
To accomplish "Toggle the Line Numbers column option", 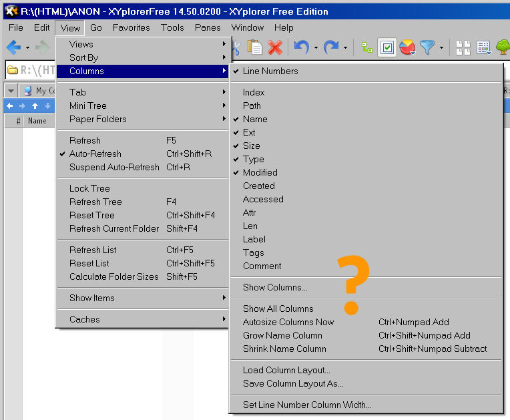I will [x=366, y=71].
